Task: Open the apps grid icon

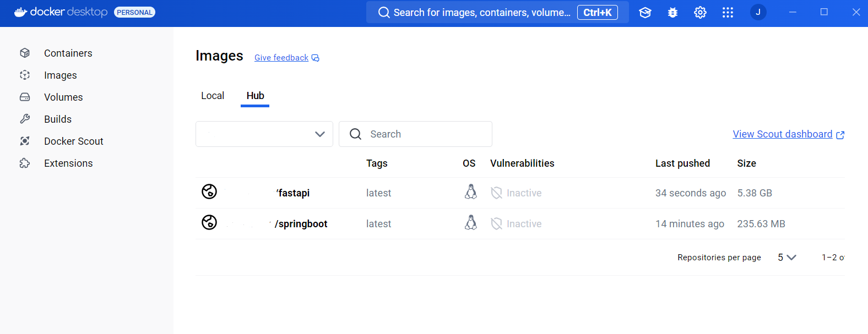Action: tap(728, 12)
